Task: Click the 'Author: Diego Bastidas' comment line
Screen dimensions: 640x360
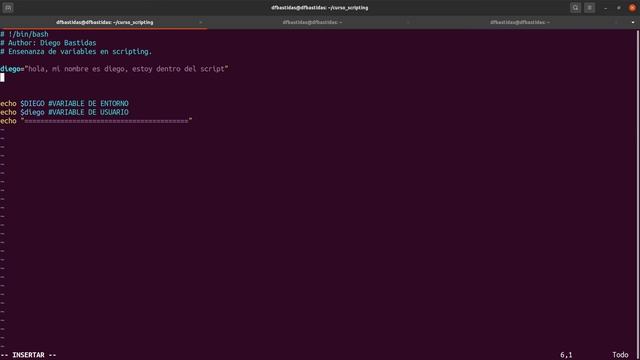Action: tap(48, 43)
